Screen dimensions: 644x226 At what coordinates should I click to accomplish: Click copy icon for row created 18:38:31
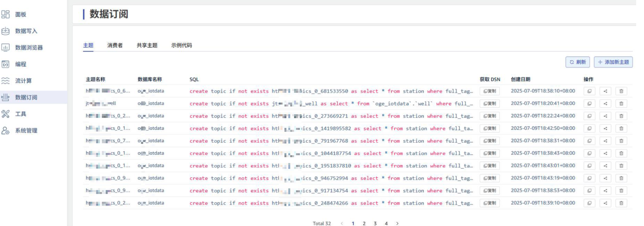tap(589, 141)
